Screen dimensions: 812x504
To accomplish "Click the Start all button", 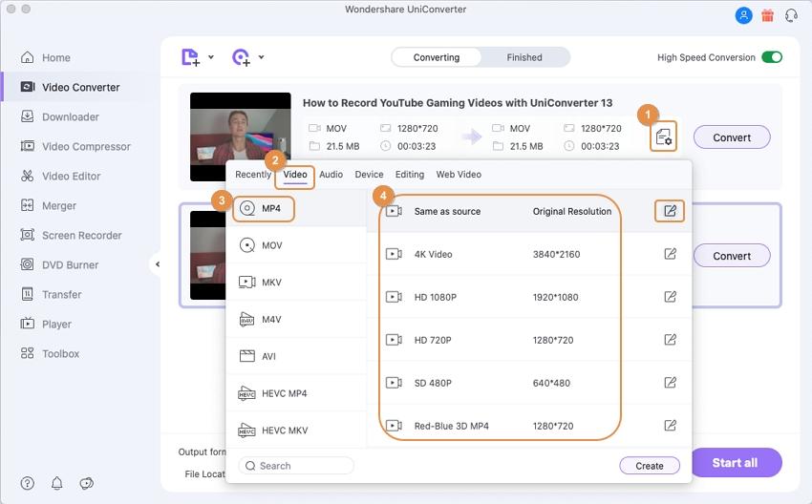I will tap(736, 463).
